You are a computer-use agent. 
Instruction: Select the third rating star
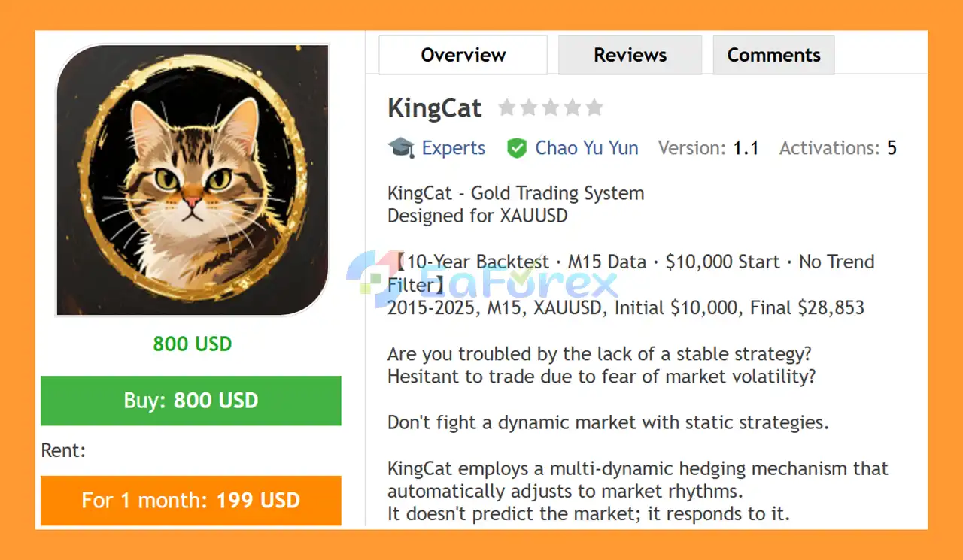[551, 108]
